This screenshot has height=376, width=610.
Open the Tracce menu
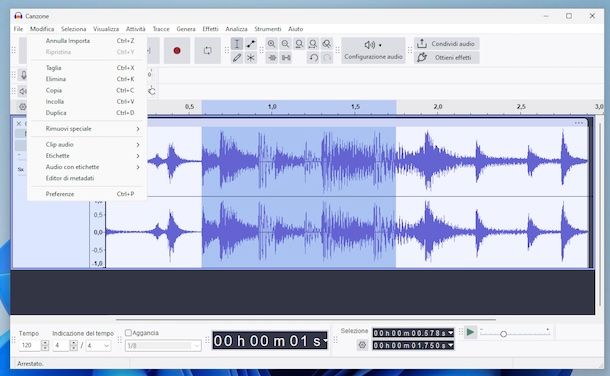[x=161, y=29]
